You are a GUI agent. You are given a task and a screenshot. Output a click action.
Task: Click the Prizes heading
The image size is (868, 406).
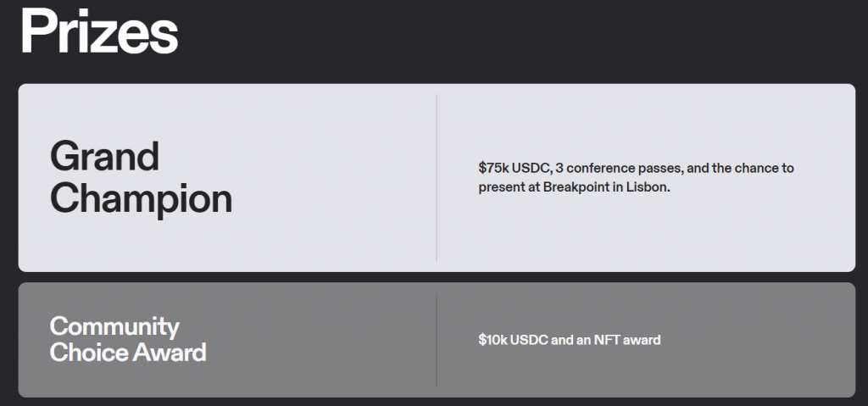(99, 33)
